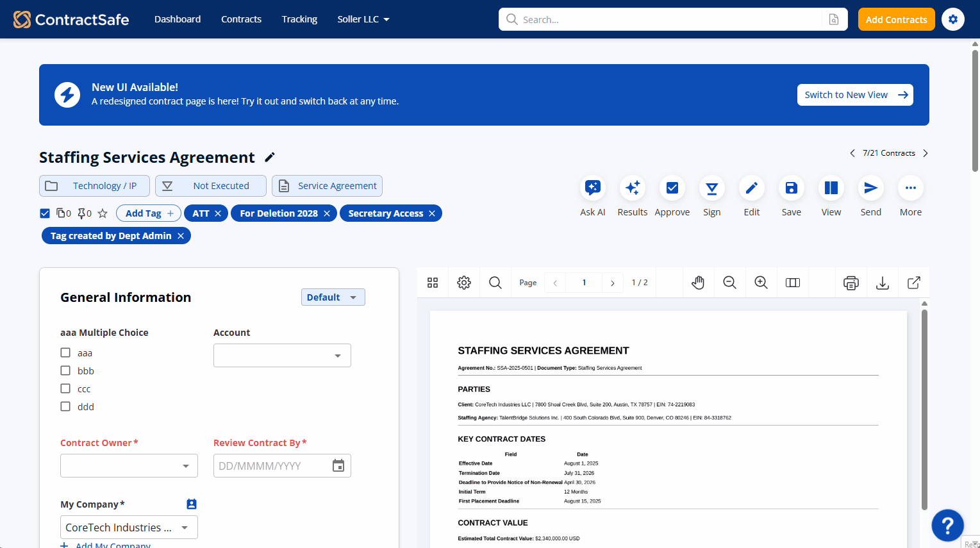Go to previous contract chevron
The image size is (980, 548).
(852, 153)
